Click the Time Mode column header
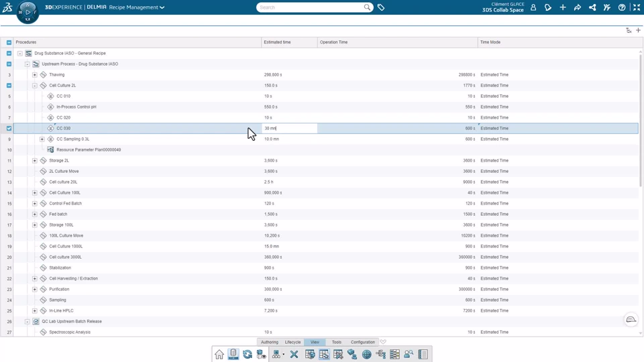 (558, 42)
